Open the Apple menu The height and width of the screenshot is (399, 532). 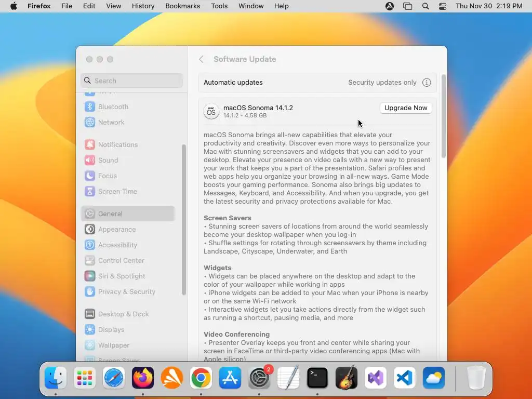(14, 6)
